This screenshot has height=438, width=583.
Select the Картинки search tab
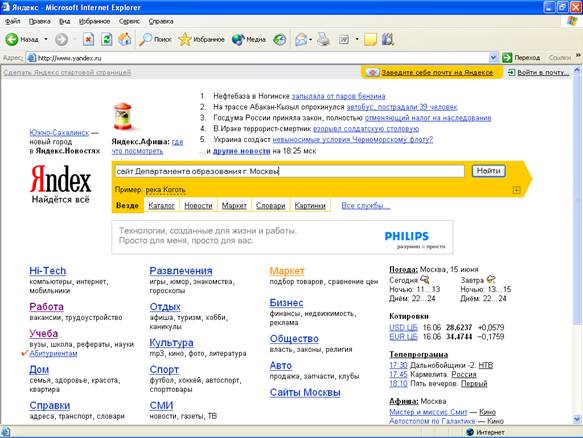[310, 206]
